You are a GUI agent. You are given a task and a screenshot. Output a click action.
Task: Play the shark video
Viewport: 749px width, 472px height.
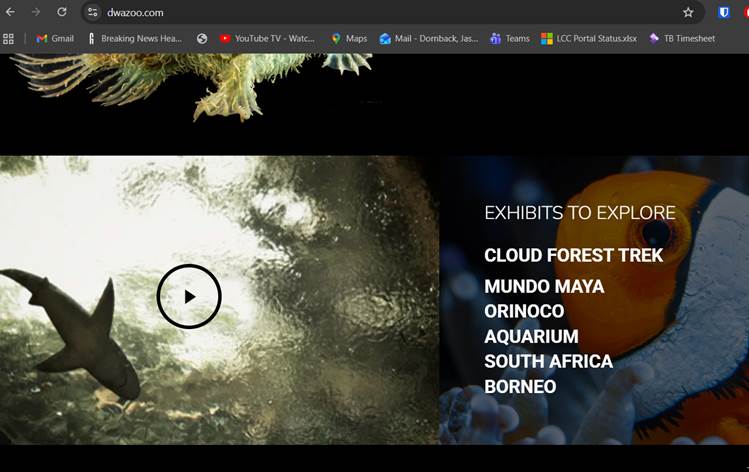point(189,296)
